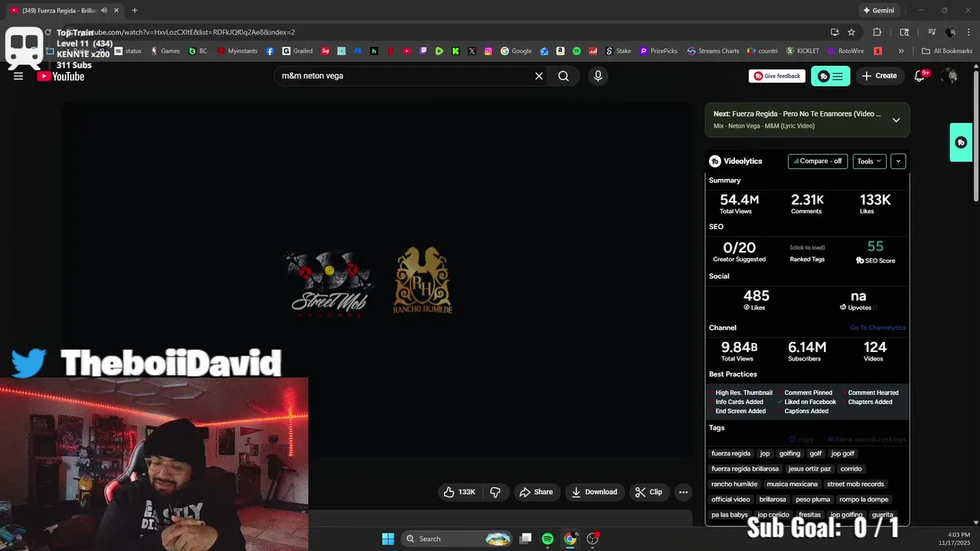Show more bookmarks with the double chevron
This screenshot has height=551, width=980.
point(901,51)
